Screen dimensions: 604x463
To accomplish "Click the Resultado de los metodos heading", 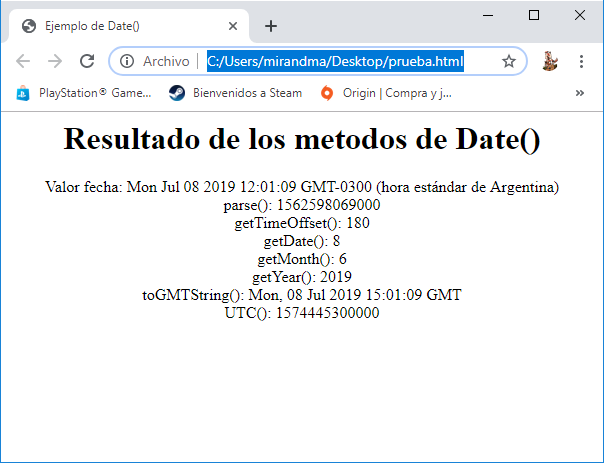I will [302, 140].
